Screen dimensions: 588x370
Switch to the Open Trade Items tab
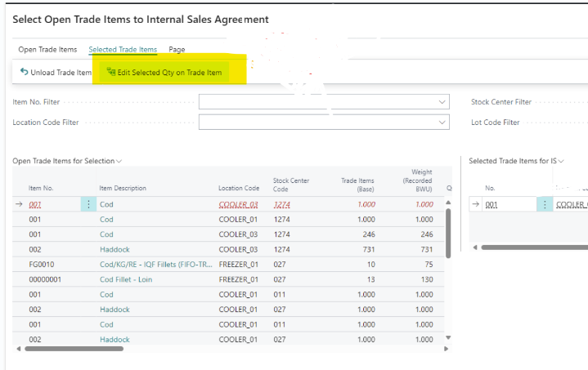click(47, 50)
